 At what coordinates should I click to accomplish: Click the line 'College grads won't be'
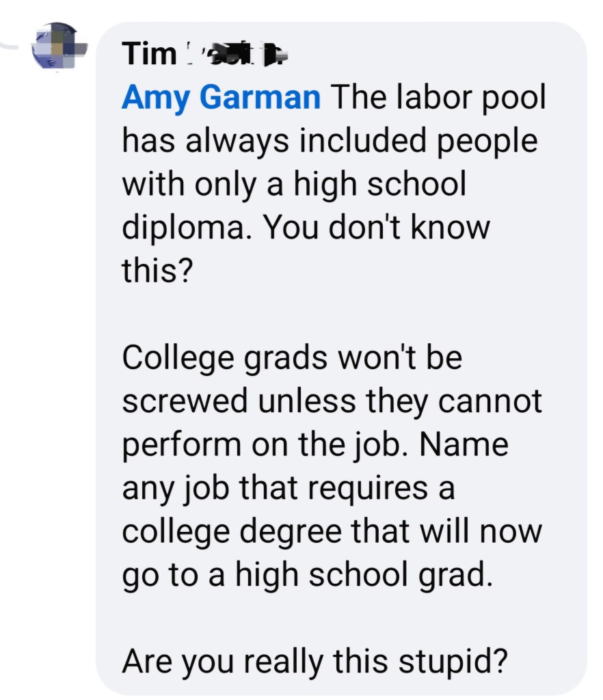point(292,358)
